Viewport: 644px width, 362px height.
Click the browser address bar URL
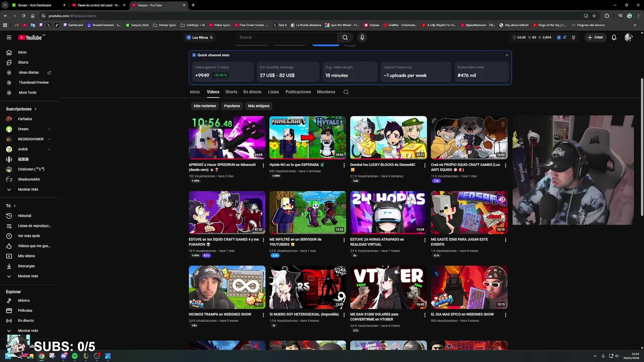pyautogui.click(x=72, y=16)
